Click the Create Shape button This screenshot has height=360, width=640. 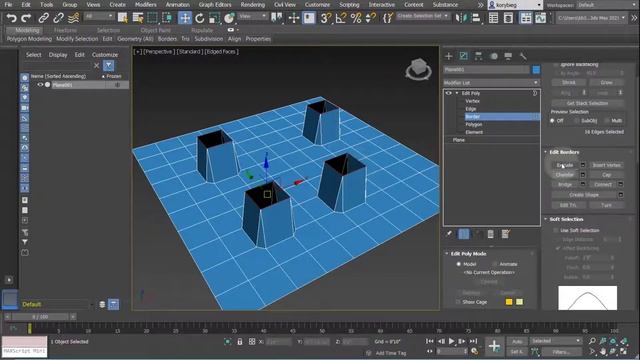pos(584,195)
